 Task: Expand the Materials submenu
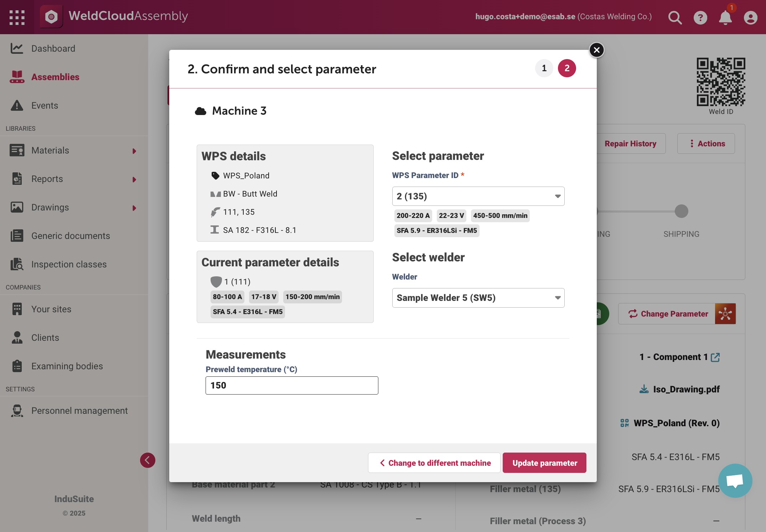(134, 151)
